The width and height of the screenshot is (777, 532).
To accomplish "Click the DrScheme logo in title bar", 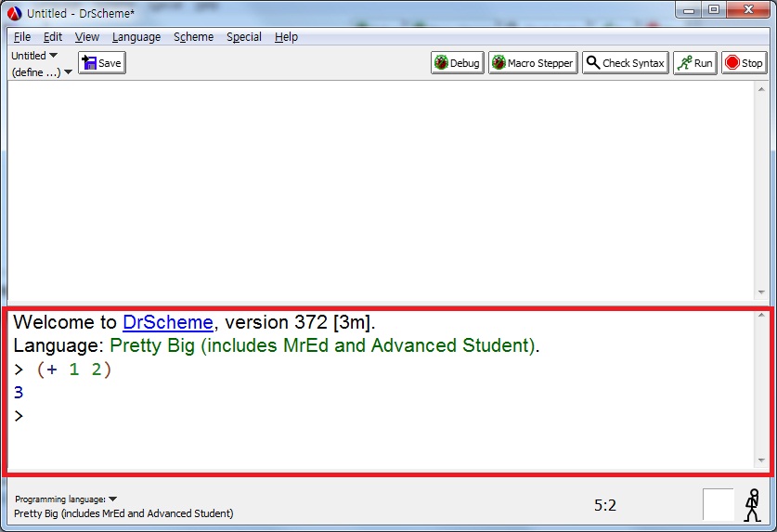I will [14, 13].
